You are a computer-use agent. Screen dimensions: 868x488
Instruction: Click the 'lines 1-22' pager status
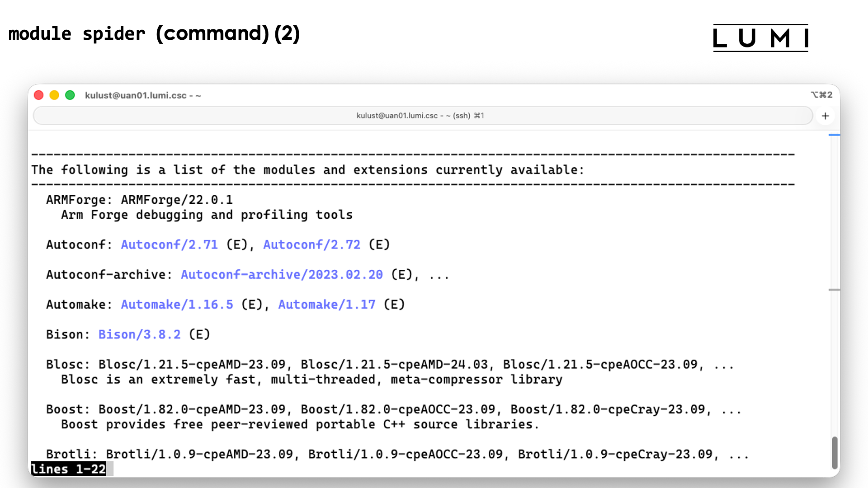68,469
